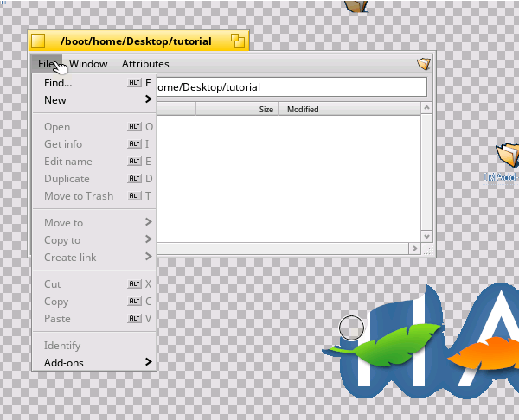Viewport: 519px width, 420px height.
Task: Click the horizontal scroll right arrow
Action: pos(413,248)
